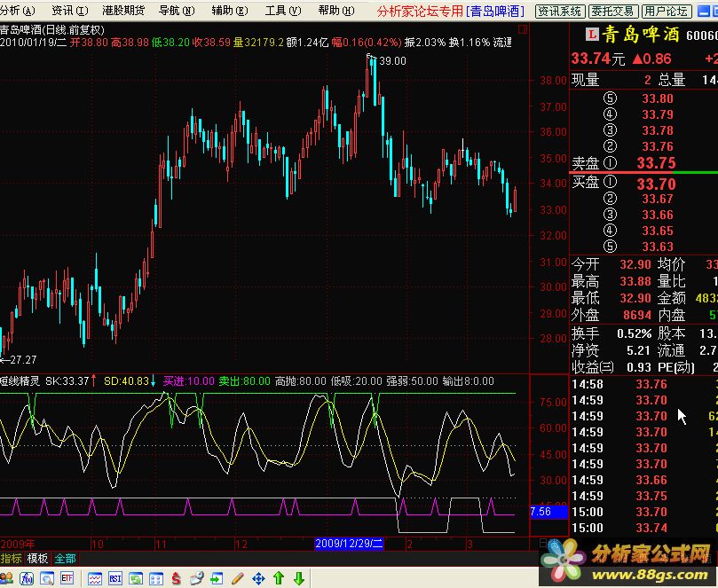Click the multi-window grid layout icon
Image resolution: width=718 pixels, height=588 pixels.
pyautogui.click(x=156, y=578)
